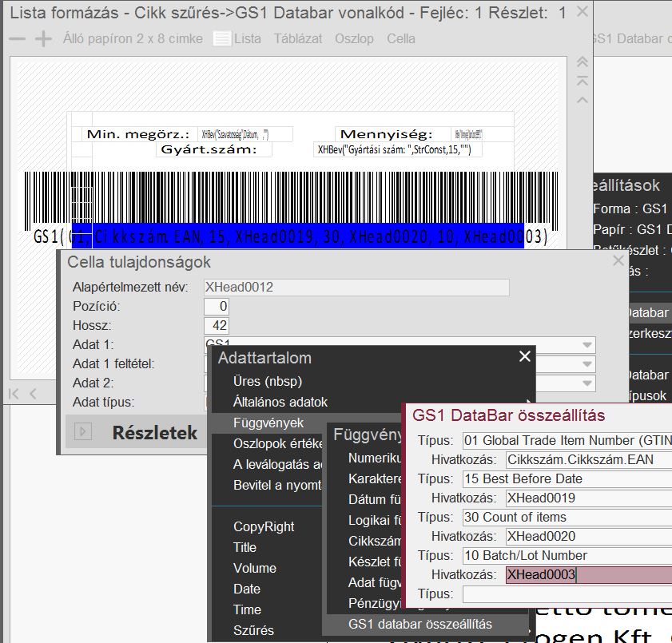Select Numerikus functions submenu item
This screenshot has height=643, width=672.
click(376, 458)
